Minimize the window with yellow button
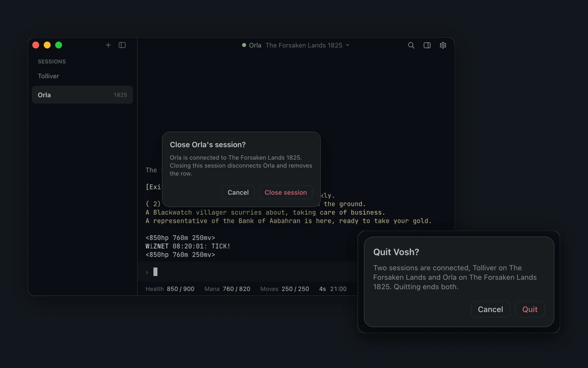The width and height of the screenshot is (588, 368). coord(47,45)
